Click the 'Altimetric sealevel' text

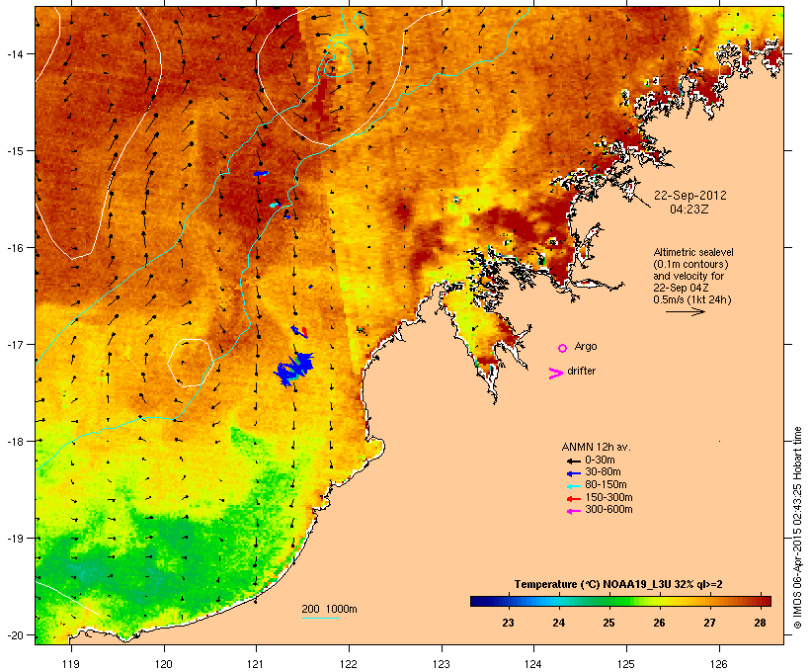coord(693,252)
